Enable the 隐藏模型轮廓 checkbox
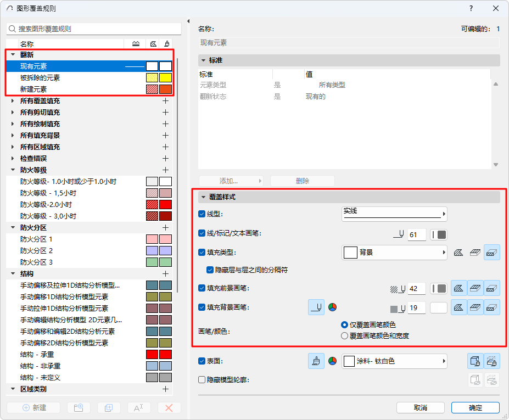This screenshot has height=420, width=509. point(202,379)
